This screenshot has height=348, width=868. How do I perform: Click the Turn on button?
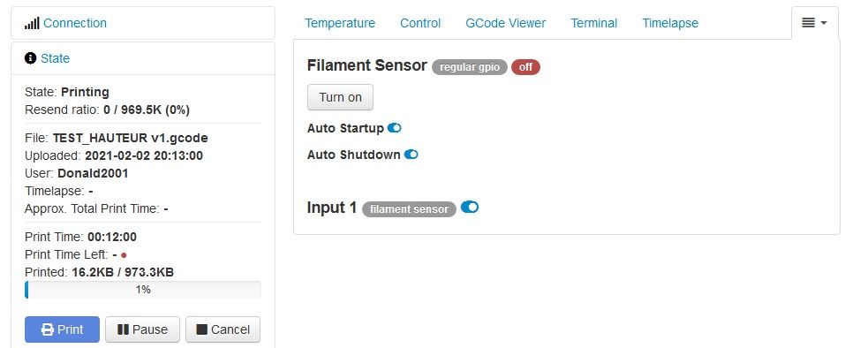pyautogui.click(x=341, y=97)
